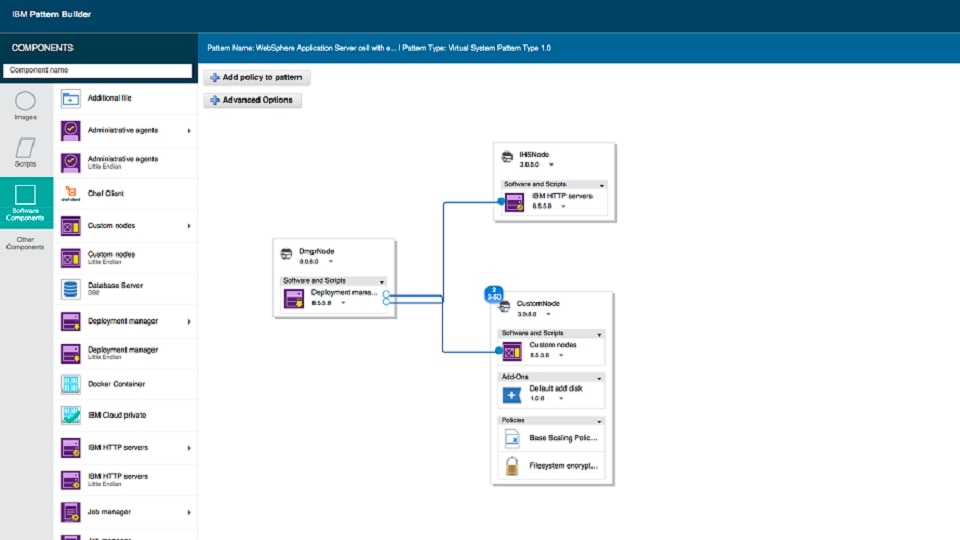Click the CustomNode server image icon
The height and width of the screenshot is (540, 960).
[504, 306]
